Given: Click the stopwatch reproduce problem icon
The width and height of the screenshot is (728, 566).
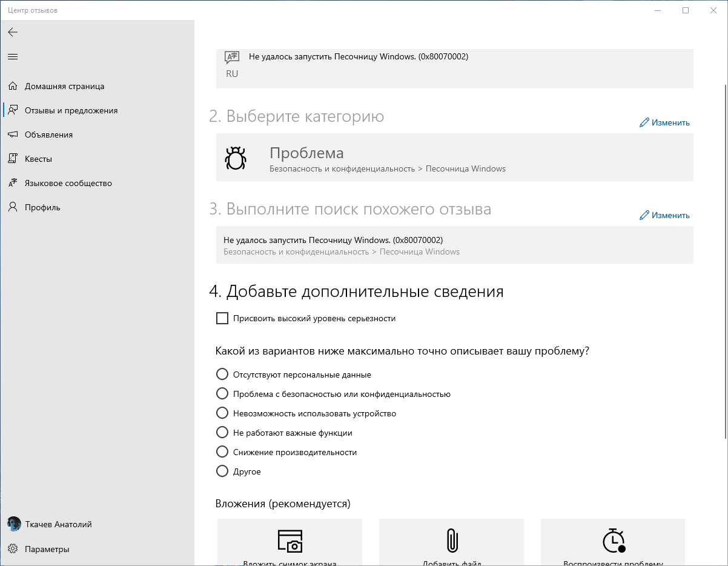Looking at the screenshot, I should click(613, 540).
